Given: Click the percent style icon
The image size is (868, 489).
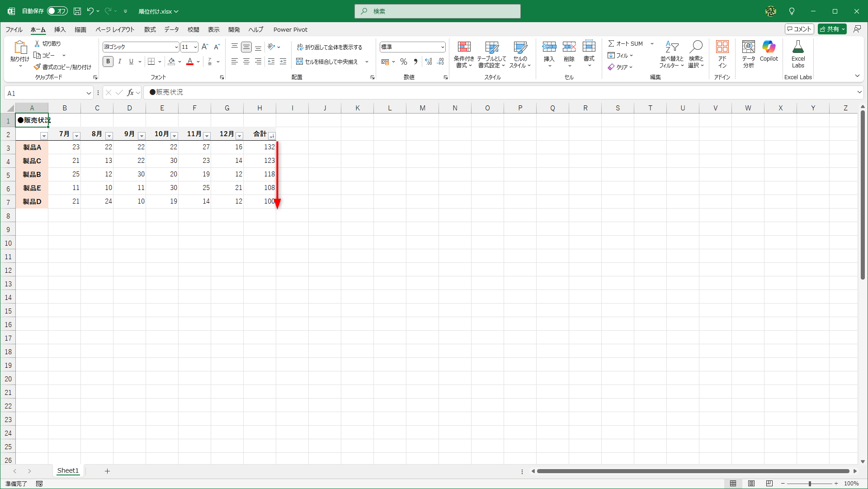Looking at the screenshot, I should (403, 62).
